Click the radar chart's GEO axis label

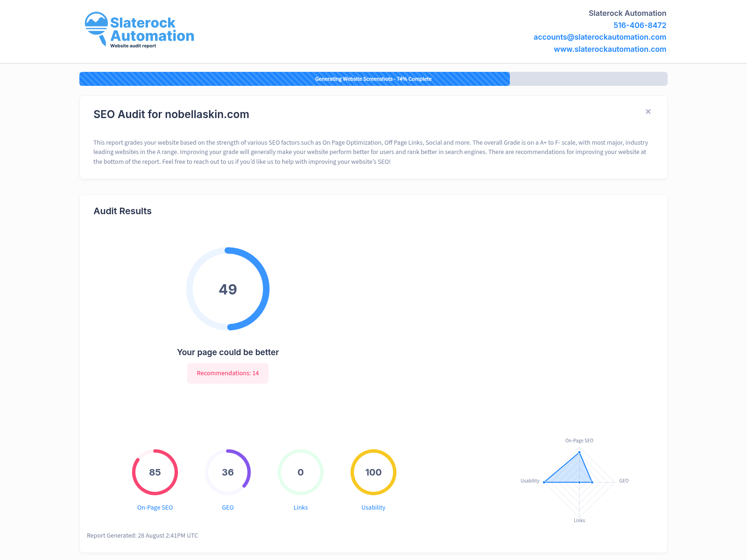(624, 481)
